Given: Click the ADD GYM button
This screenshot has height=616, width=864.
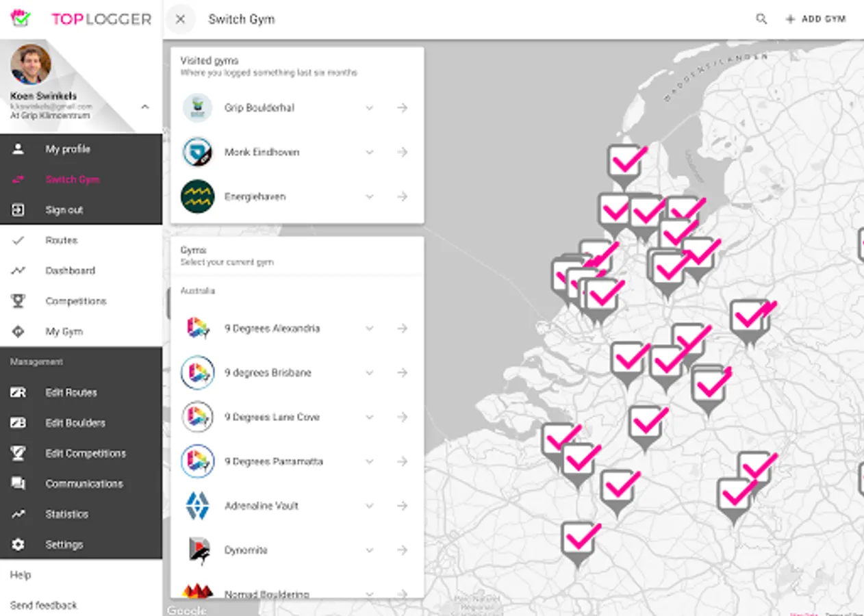Looking at the screenshot, I should [x=816, y=19].
